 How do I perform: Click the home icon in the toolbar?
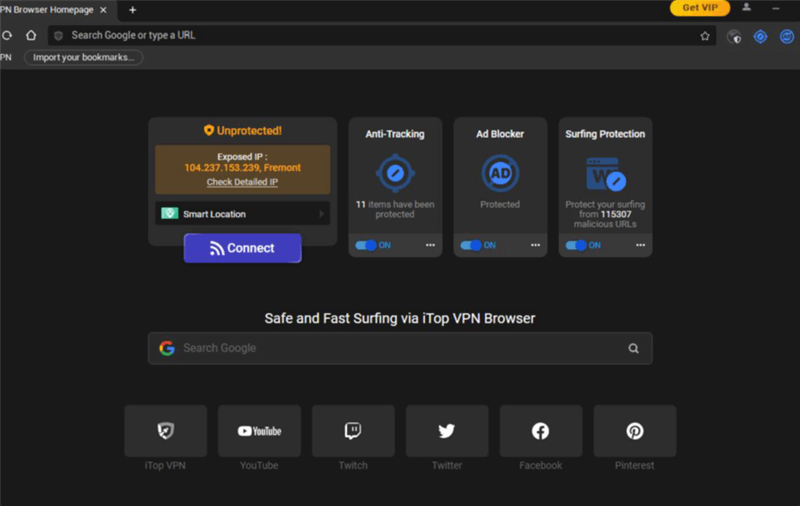click(x=31, y=35)
